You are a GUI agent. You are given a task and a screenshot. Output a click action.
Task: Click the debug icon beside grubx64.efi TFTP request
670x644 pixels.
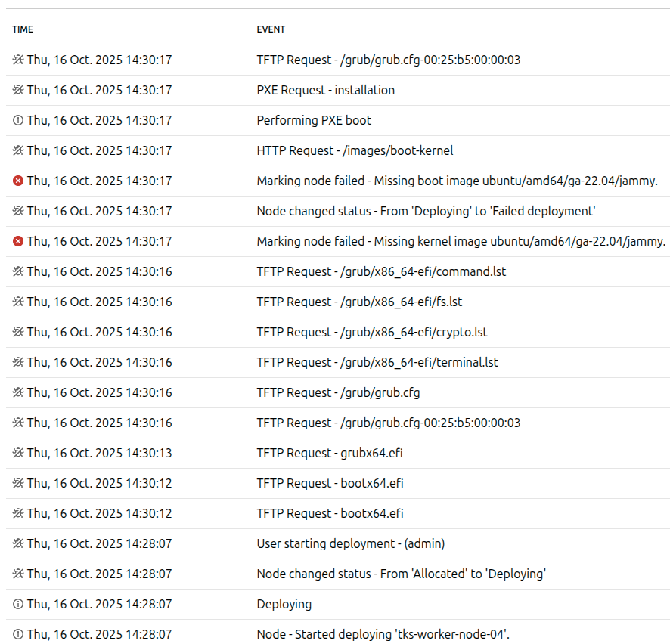pos(18,453)
